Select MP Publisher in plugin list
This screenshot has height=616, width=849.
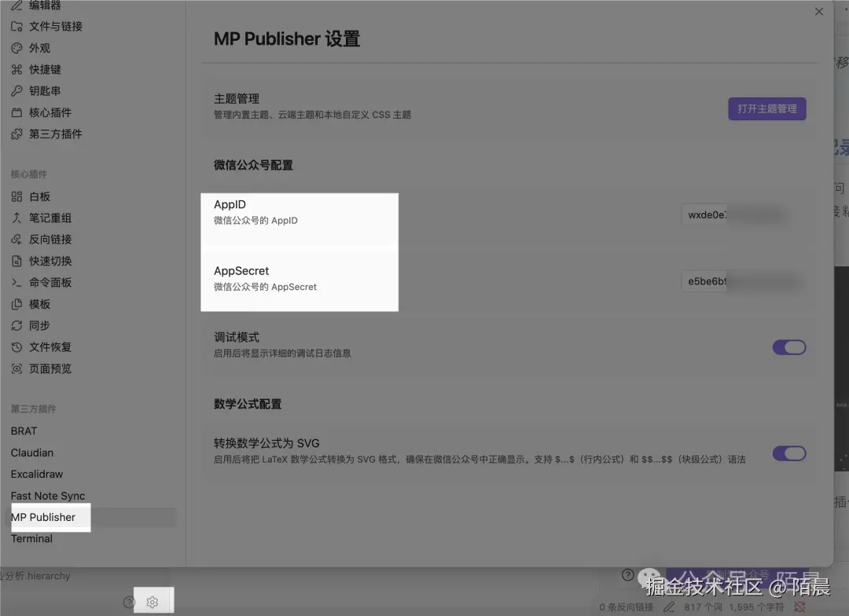pyautogui.click(x=43, y=517)
